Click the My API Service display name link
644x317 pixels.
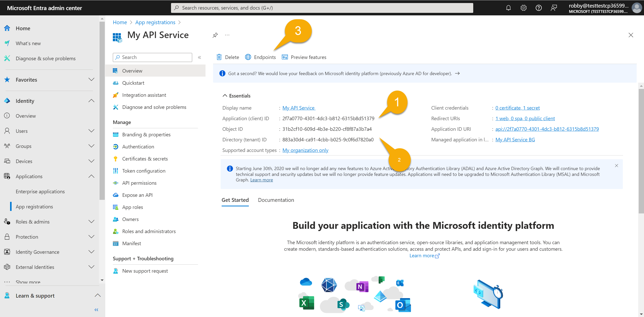pos(299,108)
